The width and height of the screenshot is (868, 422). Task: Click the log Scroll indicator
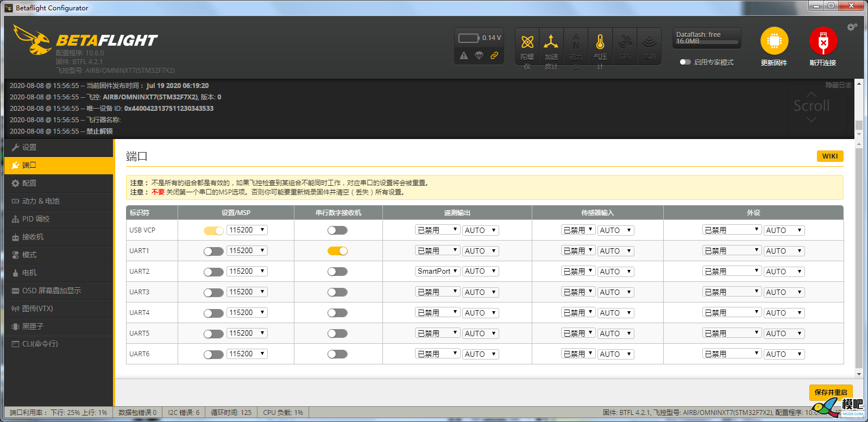(x=812, y=106)
